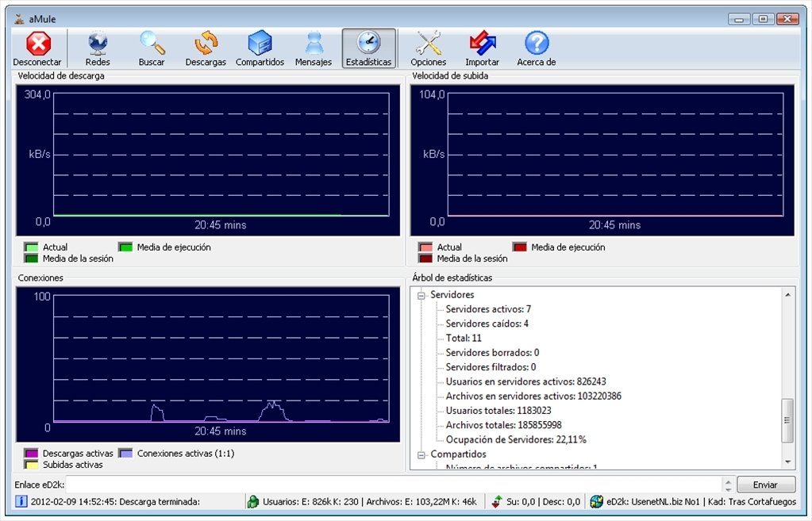
Task: Click the statistics tree scrollbar down arrow
Action: [787, 462]
